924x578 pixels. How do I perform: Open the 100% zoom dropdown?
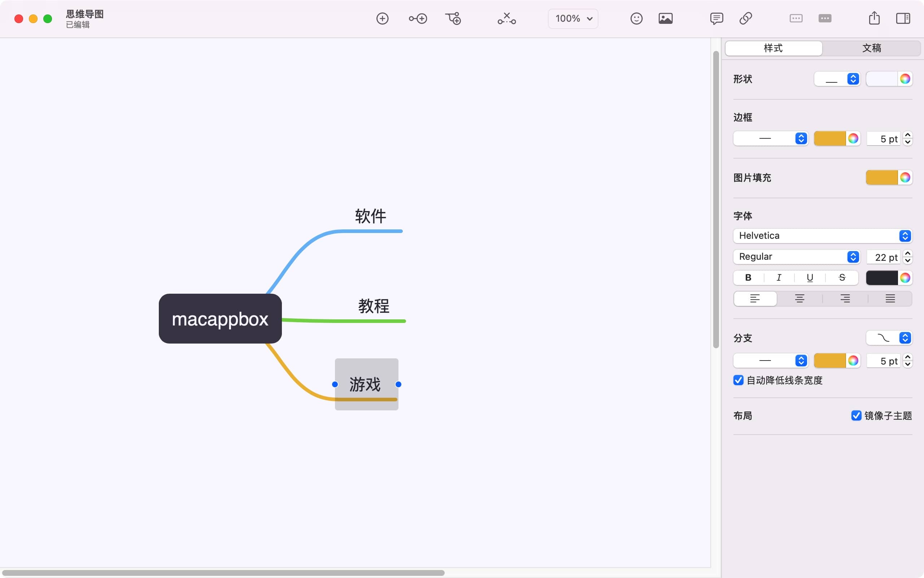[x=573, y=18]
